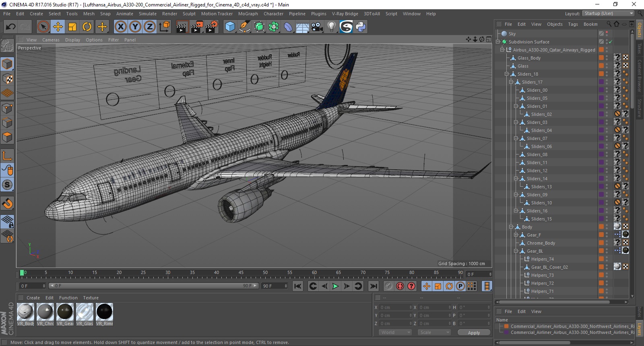This screenshot has width=644, height=346.
Task: Play the animation forward
Action: click(x=335, y=286)
